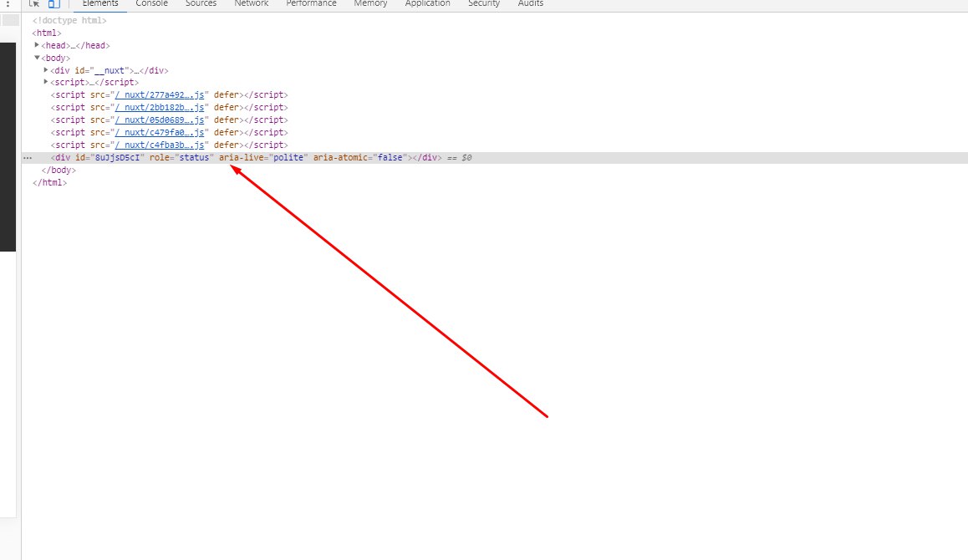Switch to the Elements tab
This screenshot has width=968, height=560.
point(100,3)
